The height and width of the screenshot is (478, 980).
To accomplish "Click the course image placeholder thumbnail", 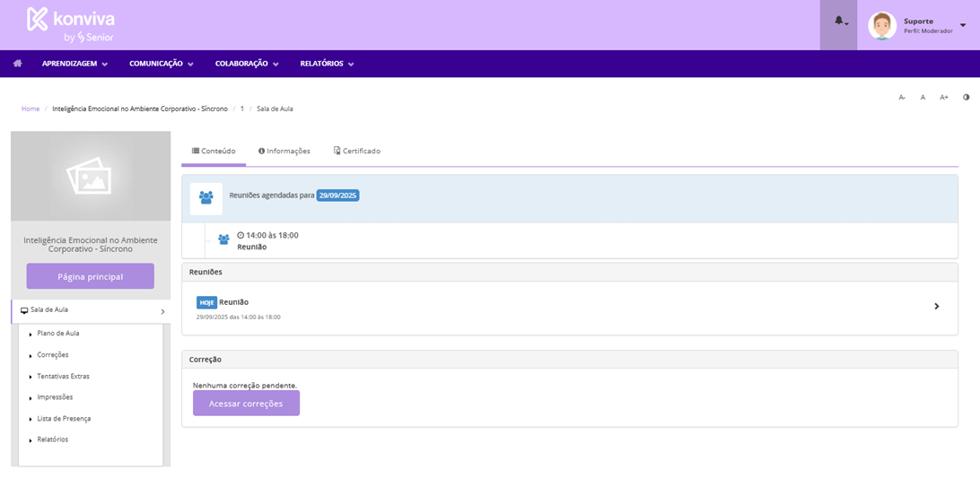I will click(x=91, y=176).
